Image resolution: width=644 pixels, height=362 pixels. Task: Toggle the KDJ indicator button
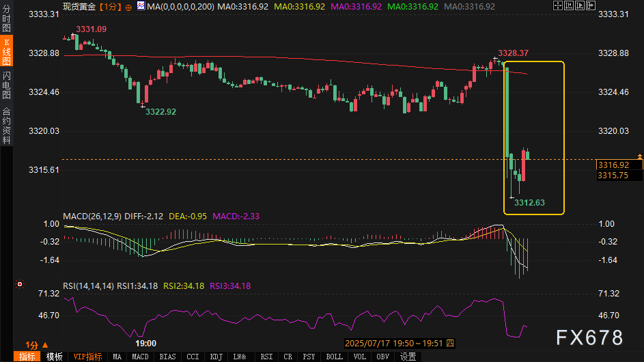pyautogui.click(x=216, y=357)
